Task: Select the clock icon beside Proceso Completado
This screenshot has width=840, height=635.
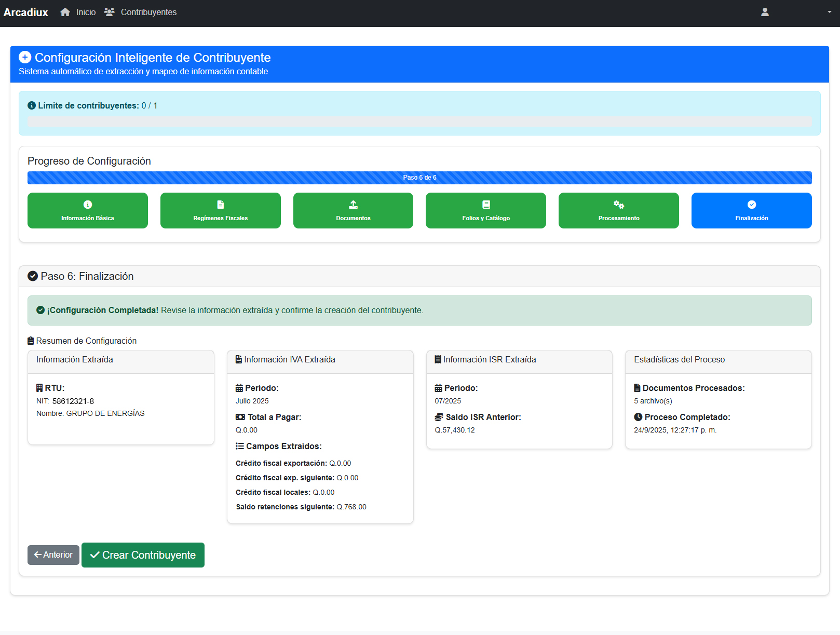Action: click(x=638, y=417)
